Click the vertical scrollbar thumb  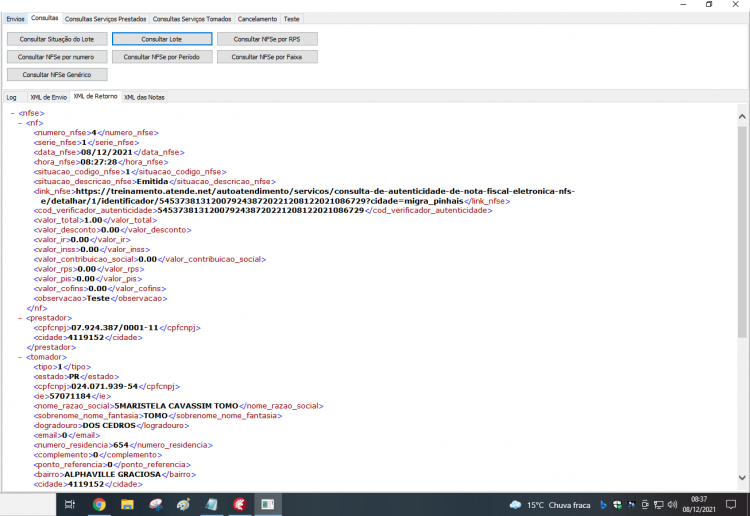click(x=742, y=231)
